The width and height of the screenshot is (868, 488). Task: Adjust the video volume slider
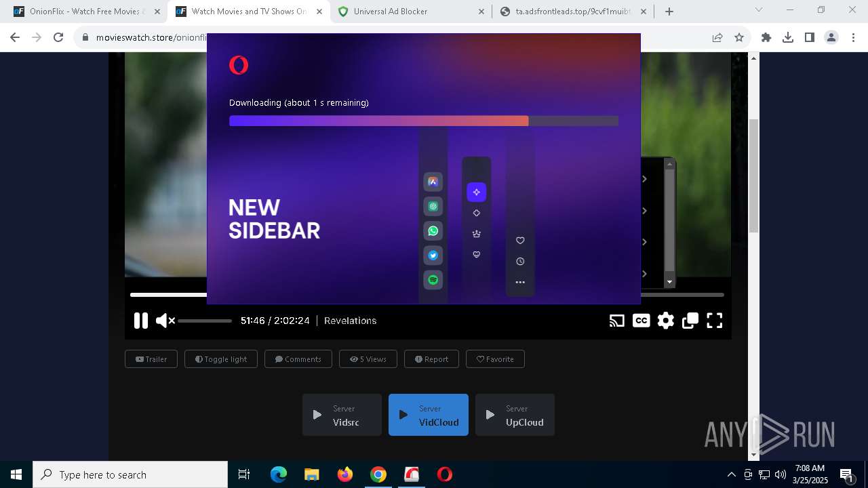[205, 321]
